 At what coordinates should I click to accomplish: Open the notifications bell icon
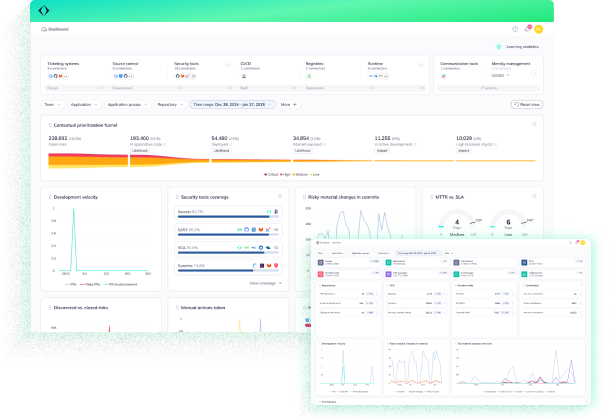coord(527,29)
